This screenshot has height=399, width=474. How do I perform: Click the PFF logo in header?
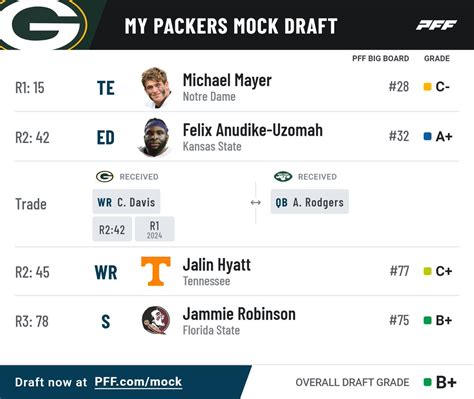click(x=436, y=25)
